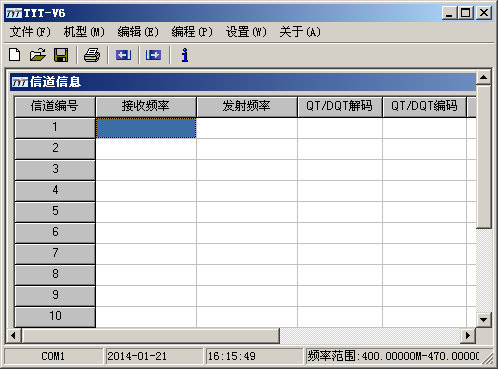Screen dimensions: 498x369
Task: Click the horizontal scrollbar thumb
Action: (150, 335)
